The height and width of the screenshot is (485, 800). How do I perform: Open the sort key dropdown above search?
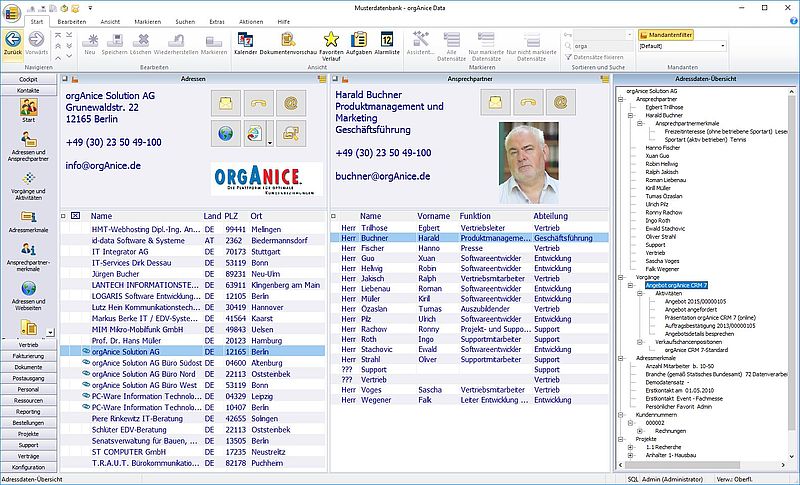[x=629, y=35]
